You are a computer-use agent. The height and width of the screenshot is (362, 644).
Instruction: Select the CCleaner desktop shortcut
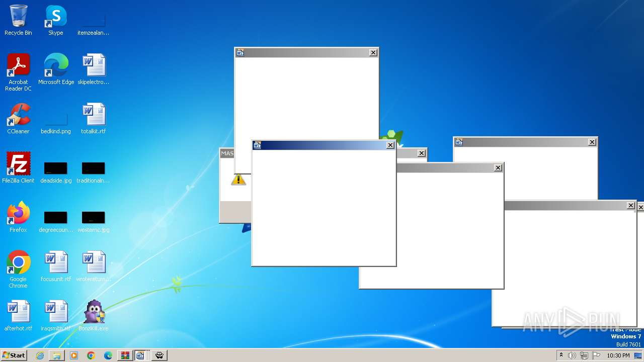[18, 119]
